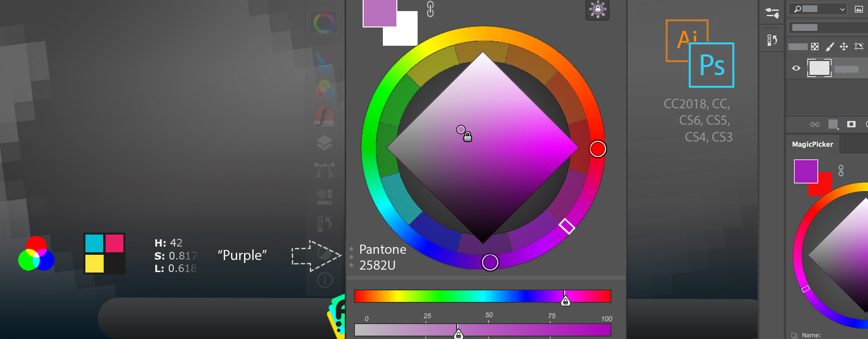Toggle the artboard nesting lock icon
The width and height of the screenshot is (868, 339).
(x=858, y=47)
